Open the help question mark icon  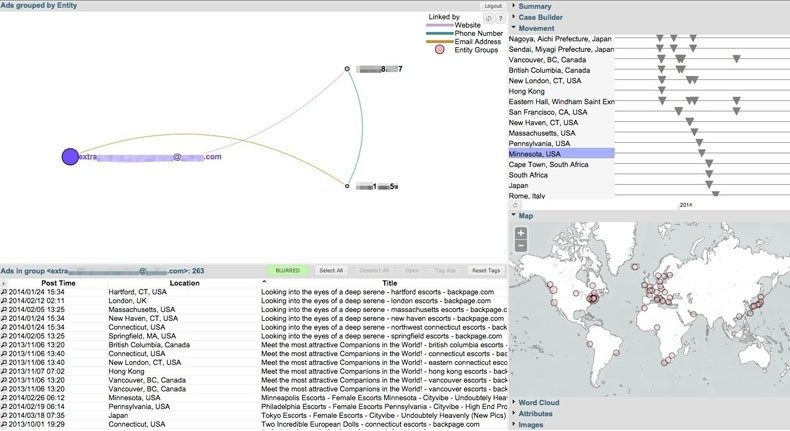point(500,18)
